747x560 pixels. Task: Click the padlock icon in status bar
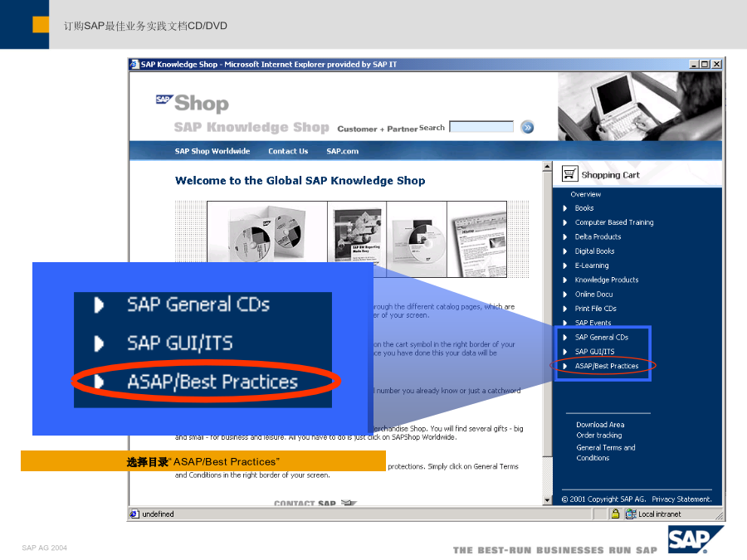coord(615,514)
